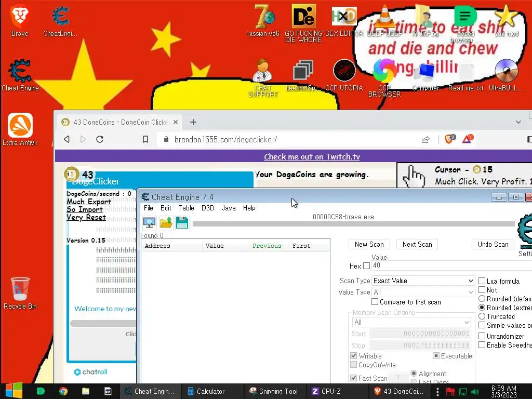
Task: Click the Next Scan button
Action: click(x=417, y=244)
